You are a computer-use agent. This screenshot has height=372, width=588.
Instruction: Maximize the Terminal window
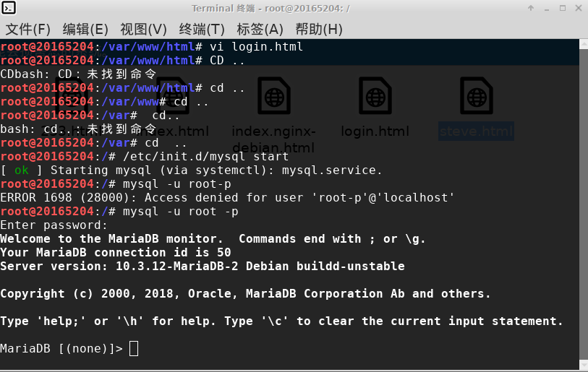coord(563,8)
